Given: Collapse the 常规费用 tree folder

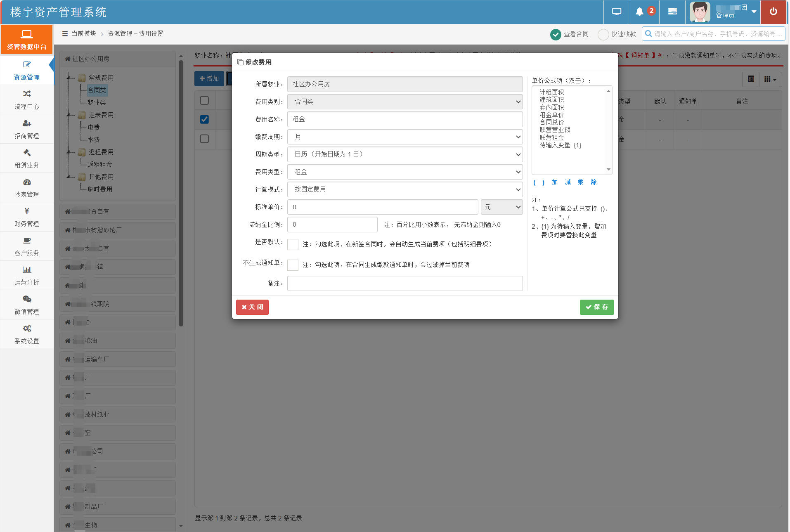Looking at the screenshot, I should [x=69, y=78].
